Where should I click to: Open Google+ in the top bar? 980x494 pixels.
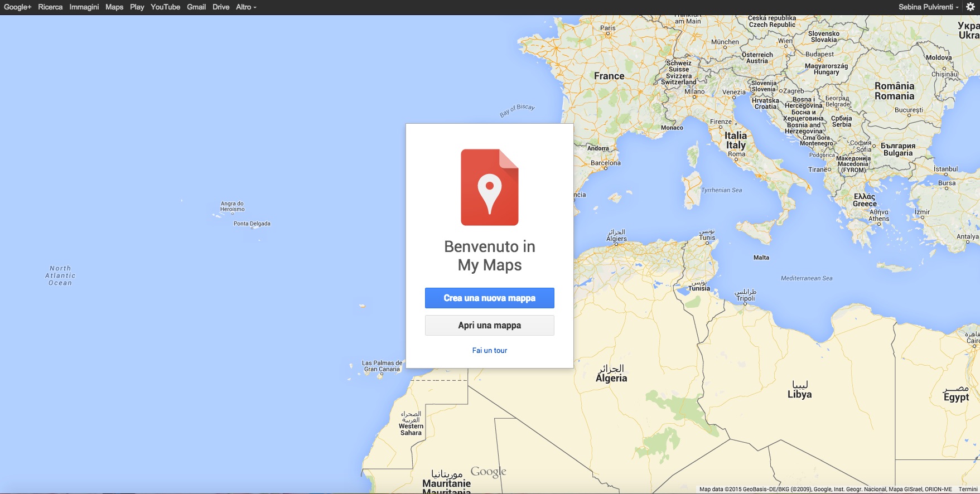pyautogui.click(x=18, y=7)
